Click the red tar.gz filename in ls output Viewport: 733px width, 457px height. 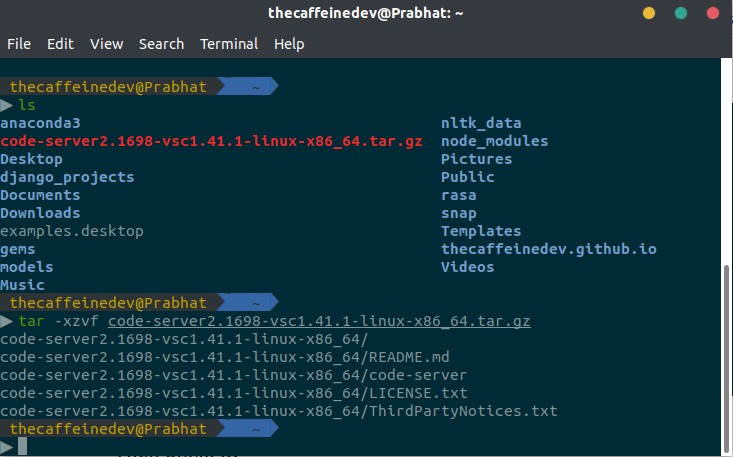click(211, 141)
